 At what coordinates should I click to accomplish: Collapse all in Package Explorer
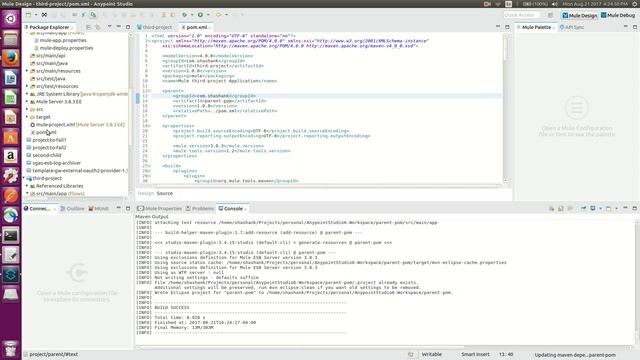(89, 27)
